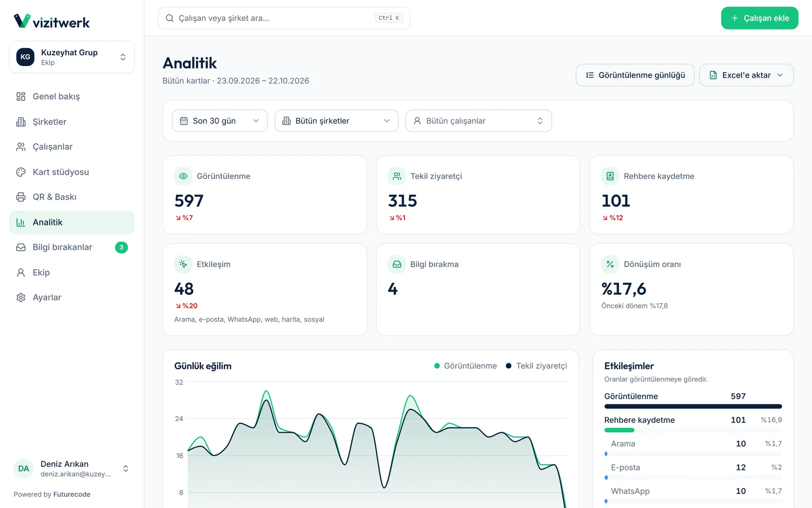This screenshot has width=812, height=508.
Task: Click the QR & Baskı printer icon
Action: 21,197
